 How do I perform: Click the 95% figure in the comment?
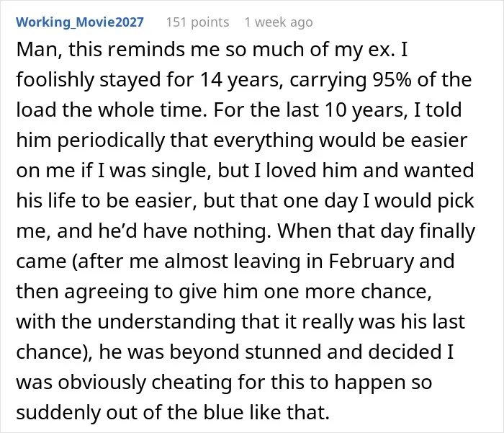392,80
